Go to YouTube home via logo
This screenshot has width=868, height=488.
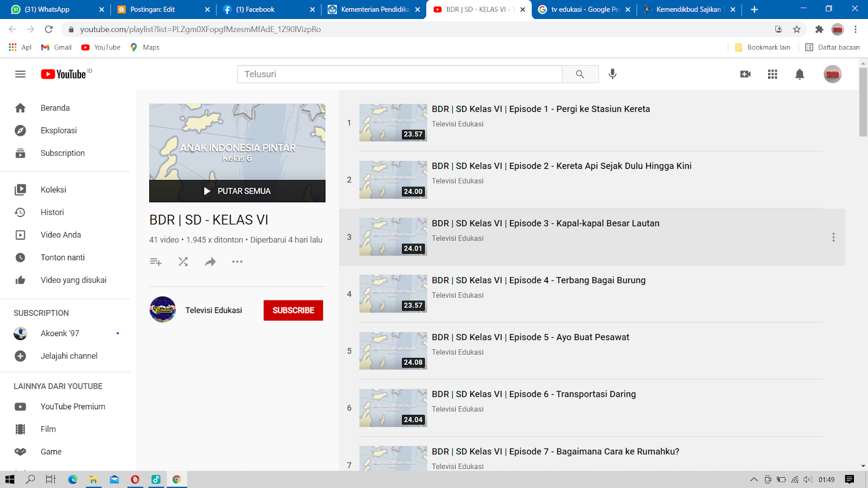pos(63,74)
